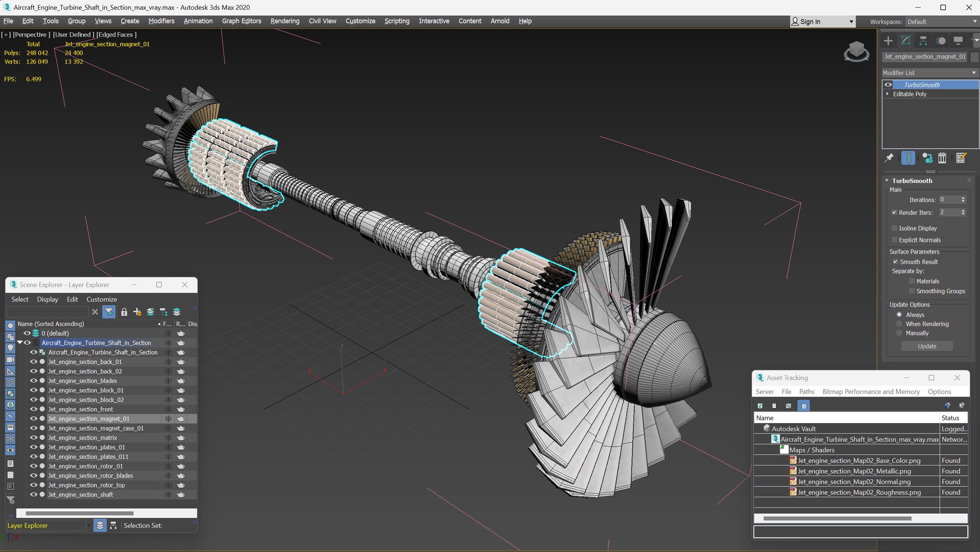
Task: Click the Render Iters spinner arrows
Action: tap(963, 213)
